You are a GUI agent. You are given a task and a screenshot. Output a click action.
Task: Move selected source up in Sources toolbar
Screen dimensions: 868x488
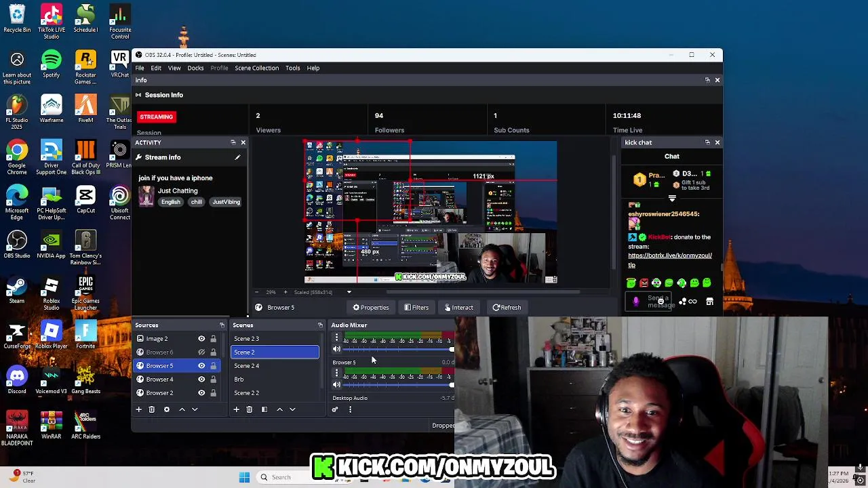point(182,409)
